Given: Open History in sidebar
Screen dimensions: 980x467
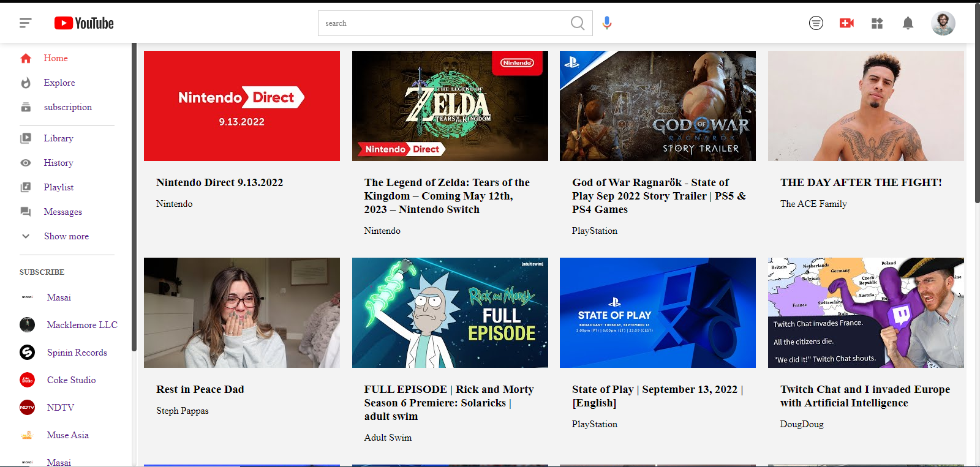Looking at the screenshot, I should (x=58, y=163).
